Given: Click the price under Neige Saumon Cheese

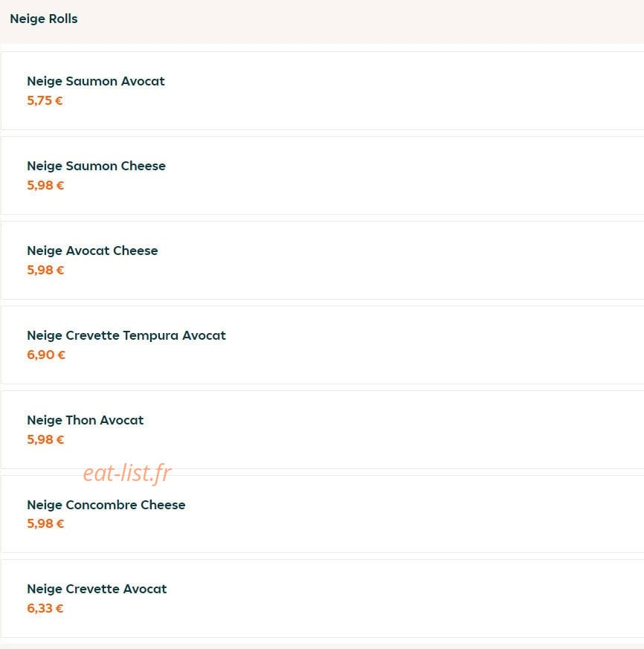Looking at the screenshot, I should point(45,185).
